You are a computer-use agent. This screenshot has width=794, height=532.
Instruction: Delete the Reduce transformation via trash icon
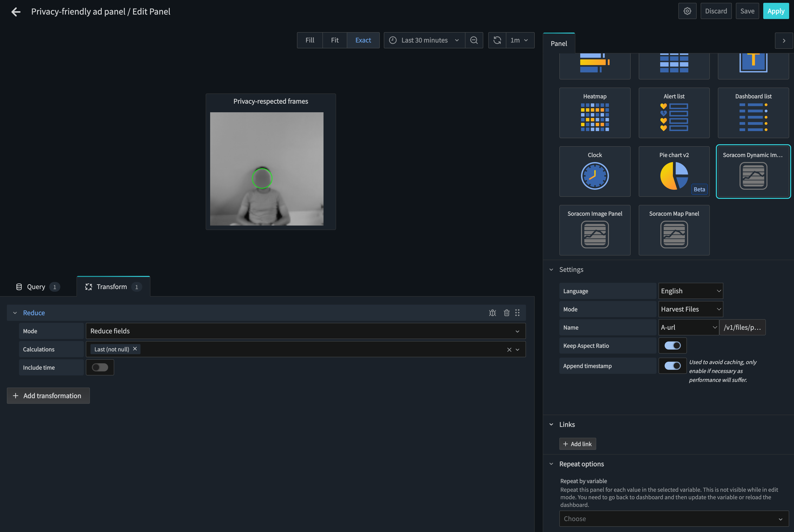pyautogui.click(x=507, y=313)
